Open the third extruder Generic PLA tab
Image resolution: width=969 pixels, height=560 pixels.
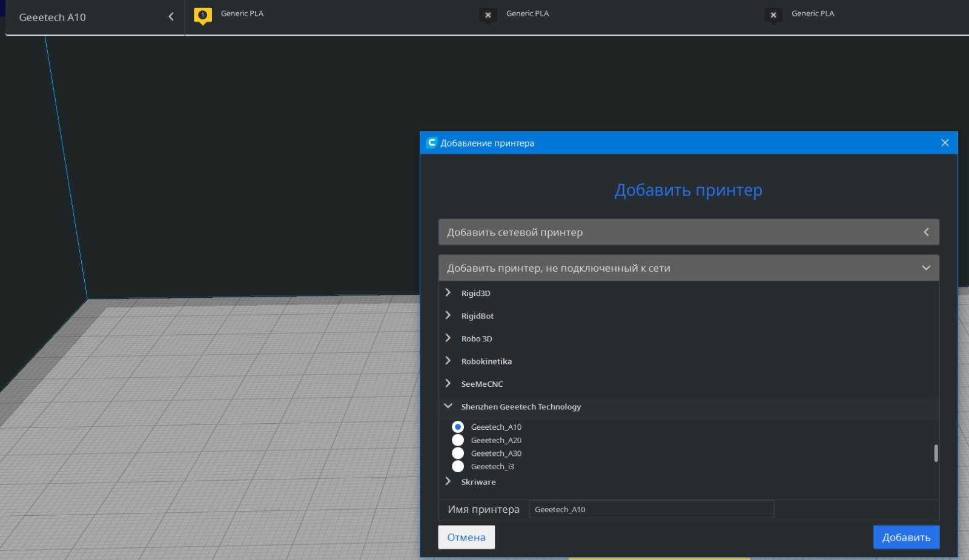coord(813,13)
